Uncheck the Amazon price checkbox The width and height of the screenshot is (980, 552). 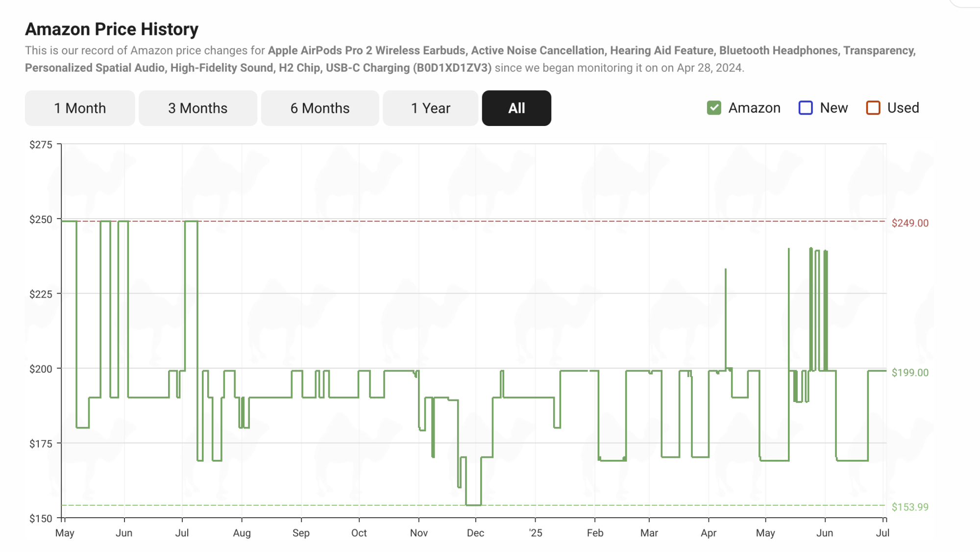714,108
